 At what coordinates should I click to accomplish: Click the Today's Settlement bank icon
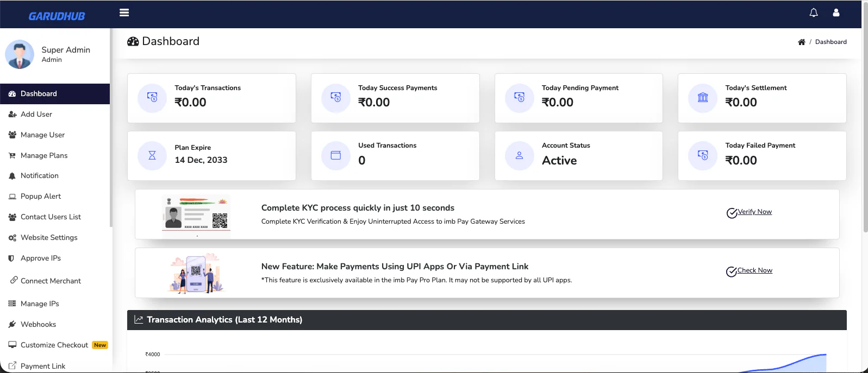703,98
